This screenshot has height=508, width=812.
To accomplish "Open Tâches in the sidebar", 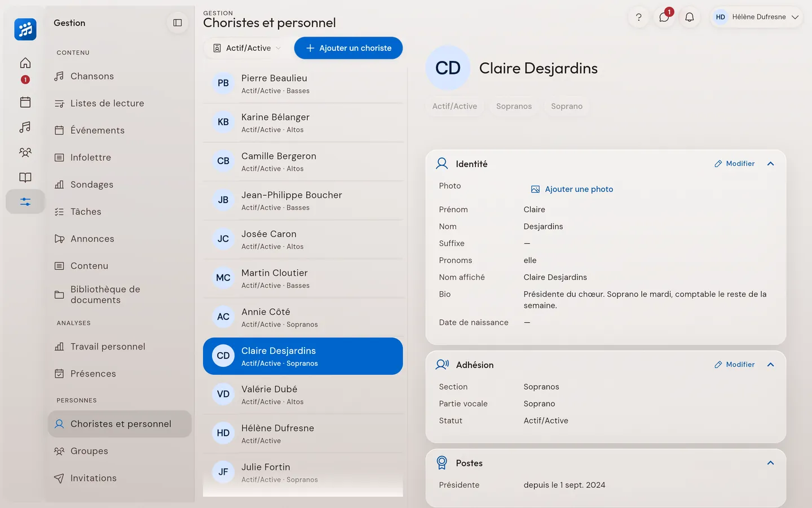I will (120, 212).
